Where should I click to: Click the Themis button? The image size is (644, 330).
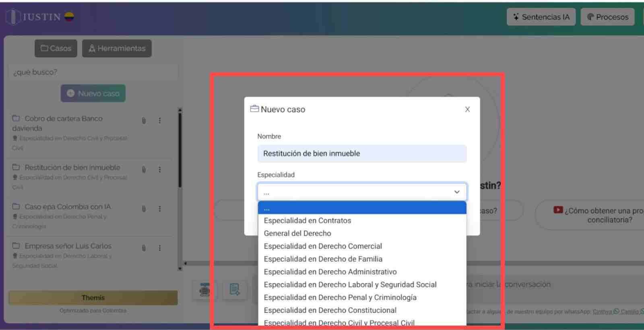[x=93, y=298]
